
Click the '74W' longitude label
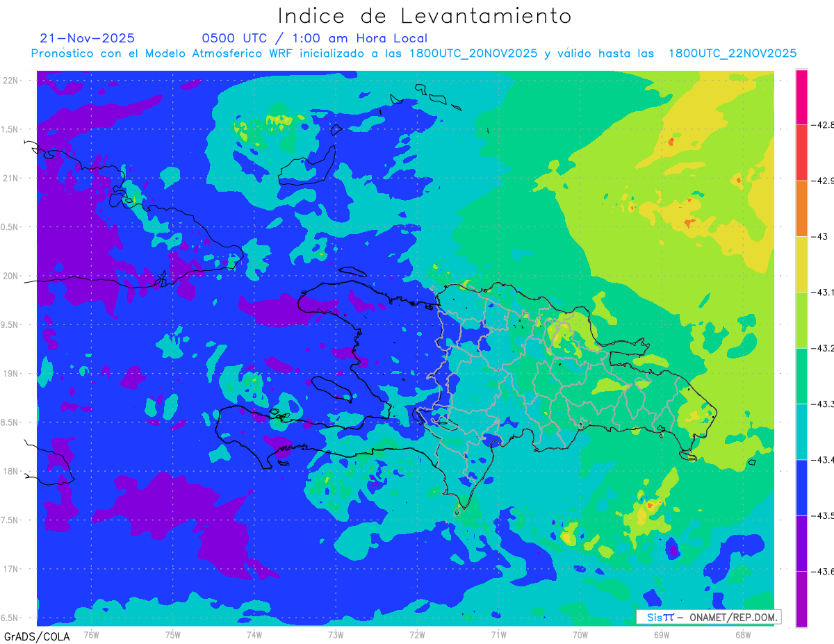[x=254, y=634]
